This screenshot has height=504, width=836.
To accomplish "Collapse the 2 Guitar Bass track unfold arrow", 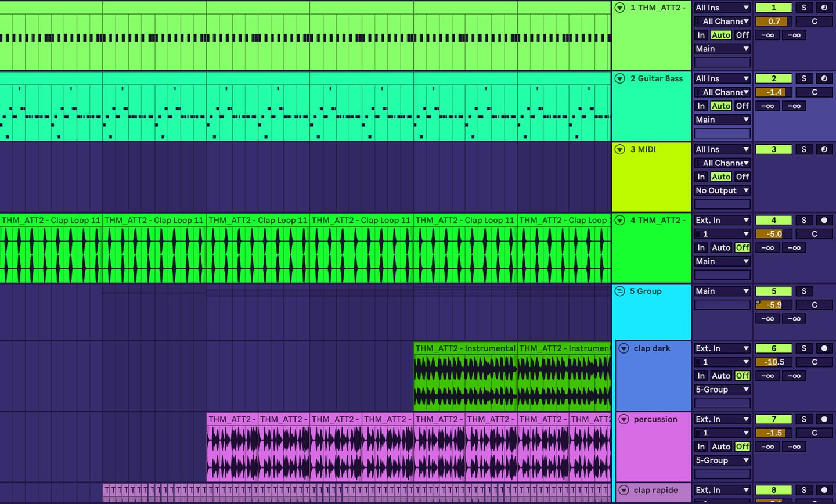I will [619, 78].
